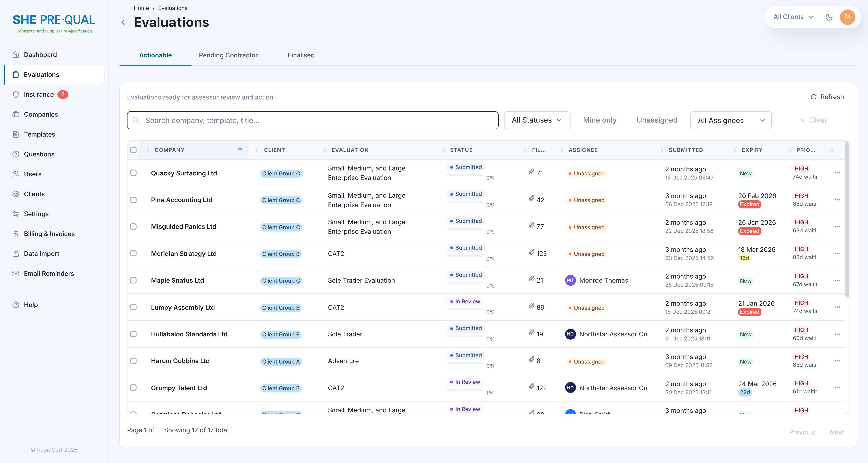This screenshot has height=463, width=868.
Task: Tick the checkbox for Quacky Surfacing Ltd
Action: point(133,173)
